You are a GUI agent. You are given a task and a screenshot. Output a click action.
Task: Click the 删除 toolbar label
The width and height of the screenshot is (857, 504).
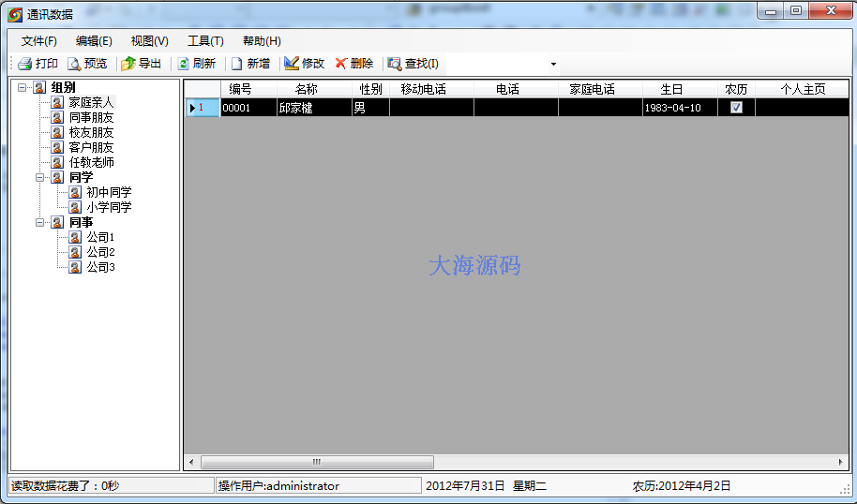[362, 64]
